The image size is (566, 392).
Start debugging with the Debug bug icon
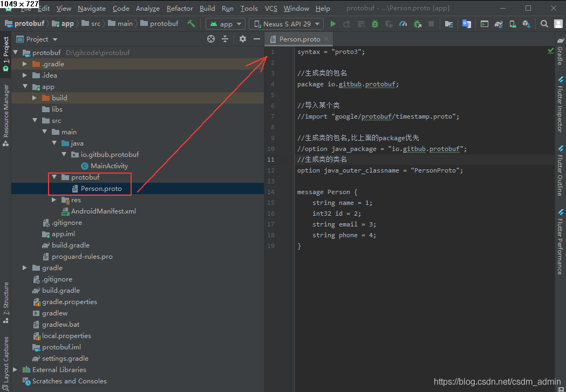(x=375, y=24)
